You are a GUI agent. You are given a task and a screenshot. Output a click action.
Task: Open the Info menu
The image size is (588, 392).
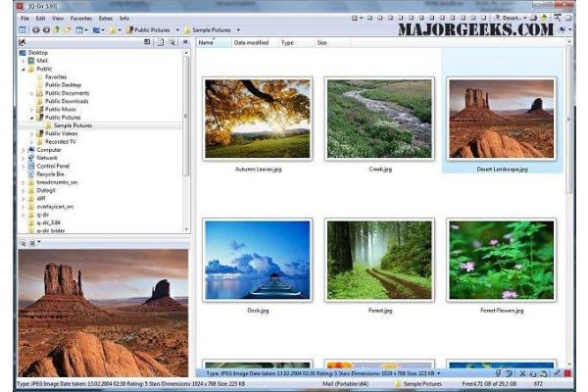tap(124, 18)
